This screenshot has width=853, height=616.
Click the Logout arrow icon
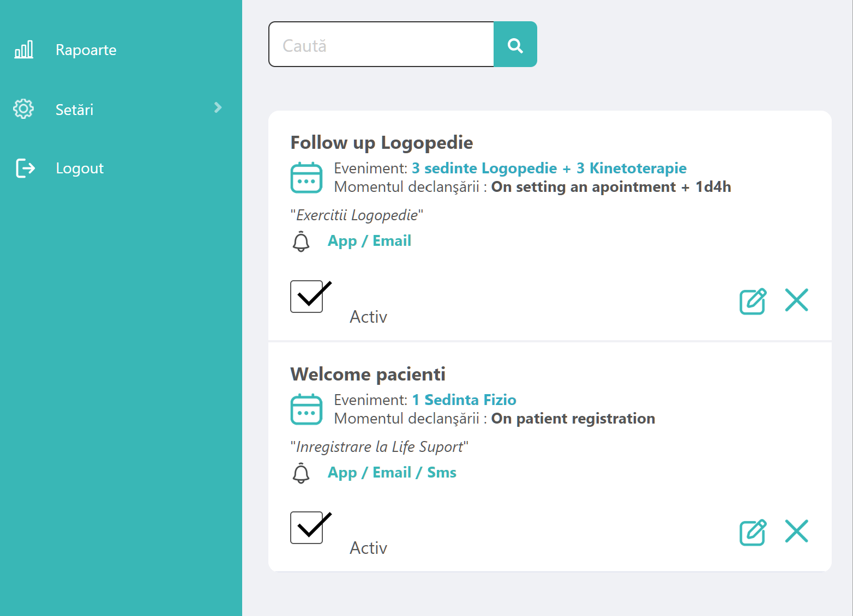coord(25,168)
